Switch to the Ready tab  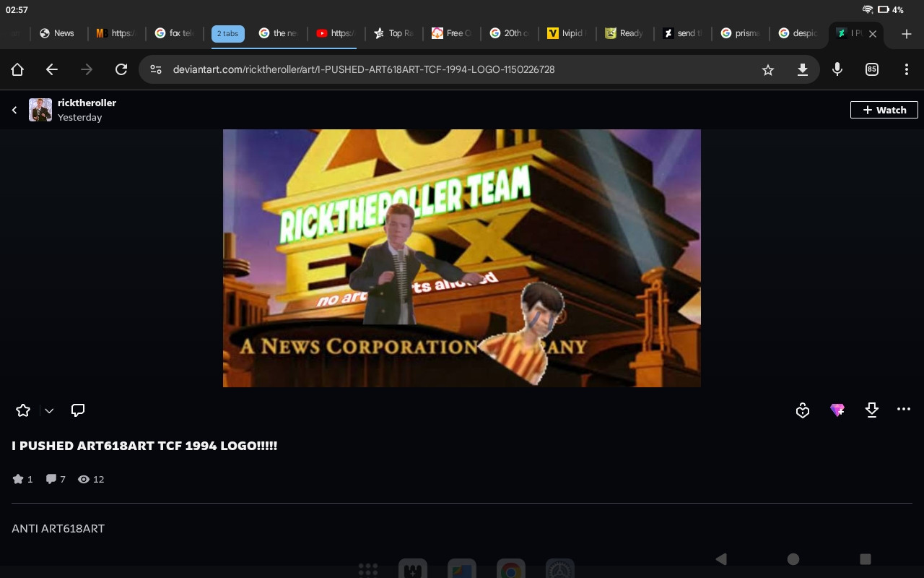pos(625,33)
